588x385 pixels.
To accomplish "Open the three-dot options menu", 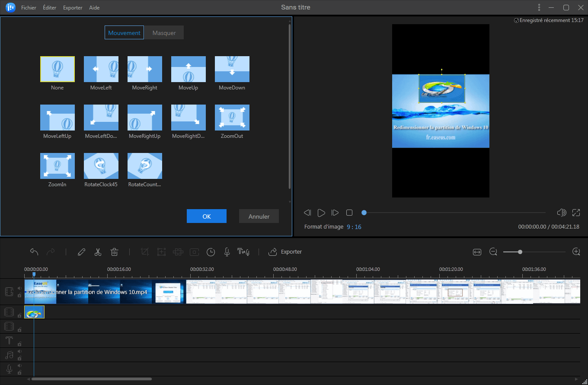I will point(539,7).
